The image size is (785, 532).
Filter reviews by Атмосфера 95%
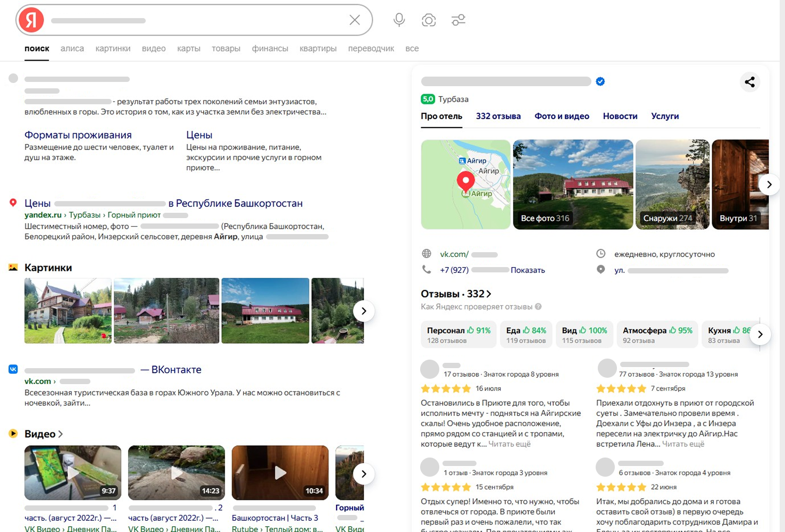(x=657, y=335)
